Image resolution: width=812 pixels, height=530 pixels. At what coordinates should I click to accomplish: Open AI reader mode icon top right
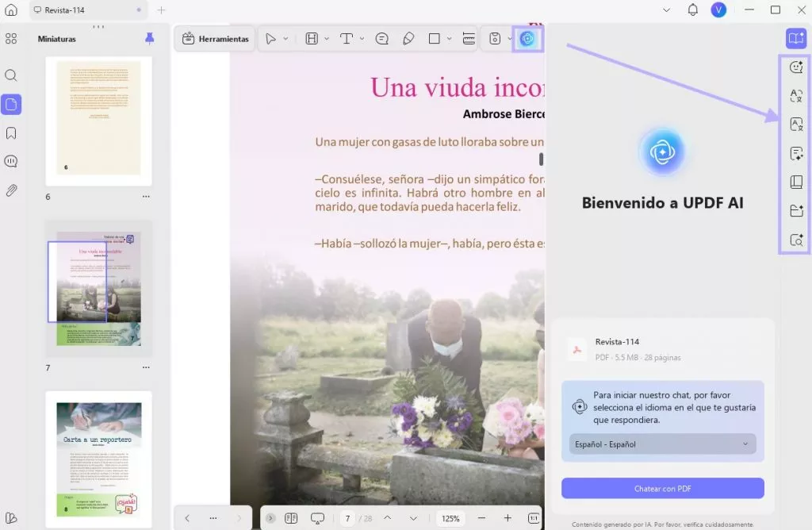796,38
